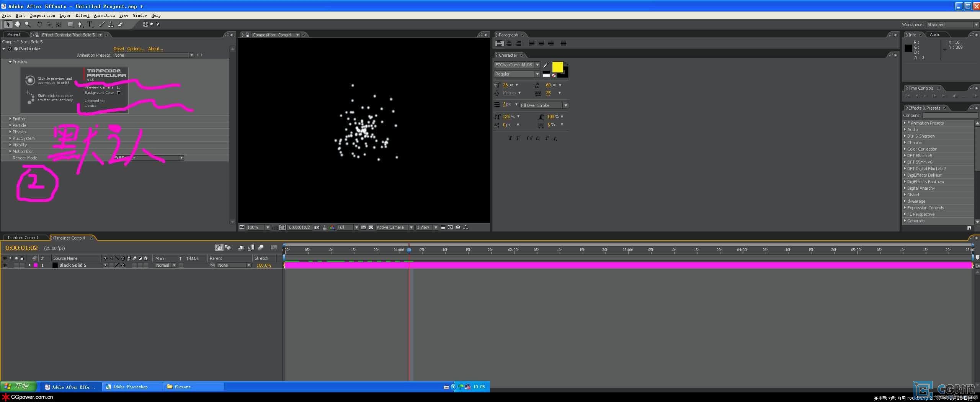This screenshot has width=980, height=402.
Task: Click the Reset link for Particular
Action: coord(119,49)
